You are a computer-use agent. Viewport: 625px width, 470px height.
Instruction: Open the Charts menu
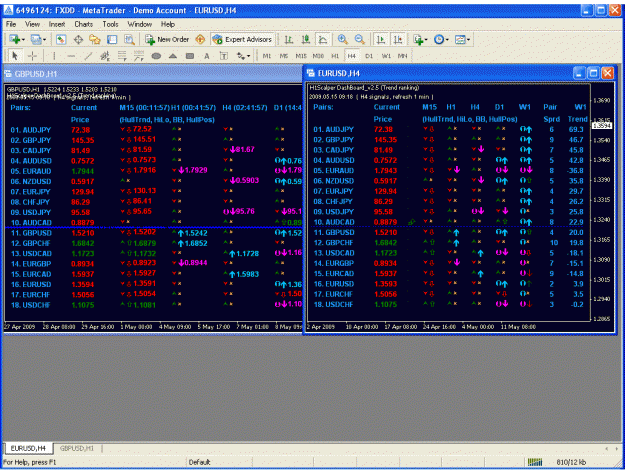click(x=83, y=24)
